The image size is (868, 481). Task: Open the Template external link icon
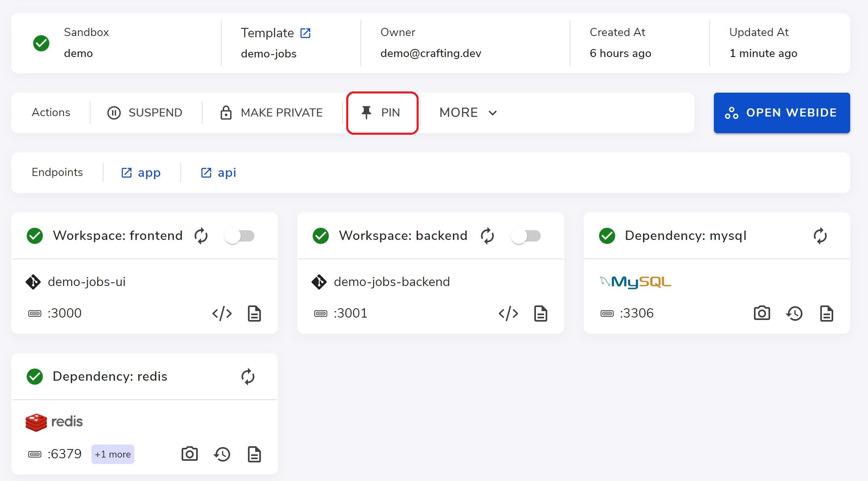pyautogui.click(x=305, y=33)
